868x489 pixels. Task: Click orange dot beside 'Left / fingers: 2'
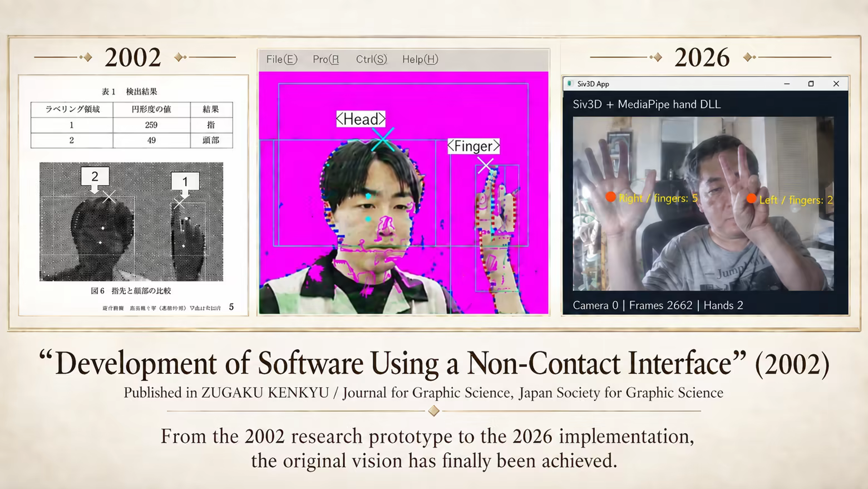(x=751, y=198)
